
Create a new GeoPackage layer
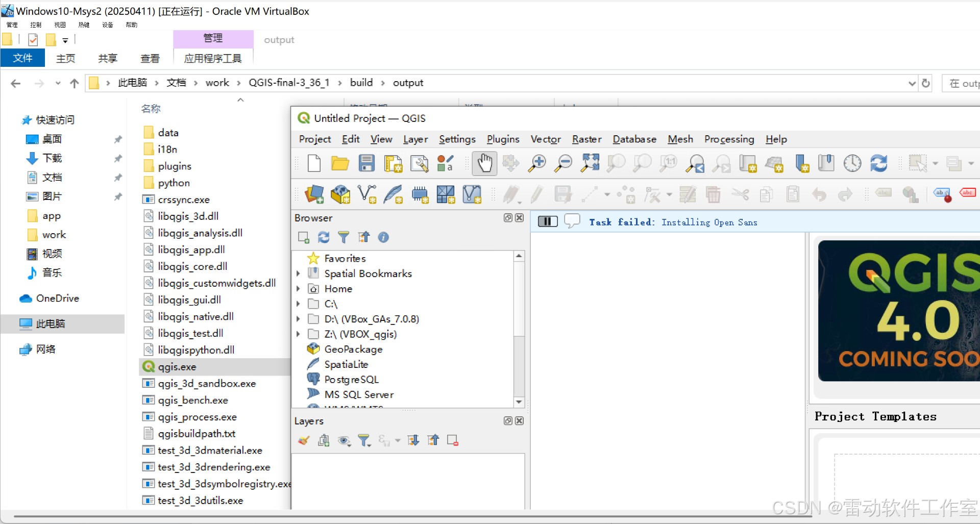[340, 194]
